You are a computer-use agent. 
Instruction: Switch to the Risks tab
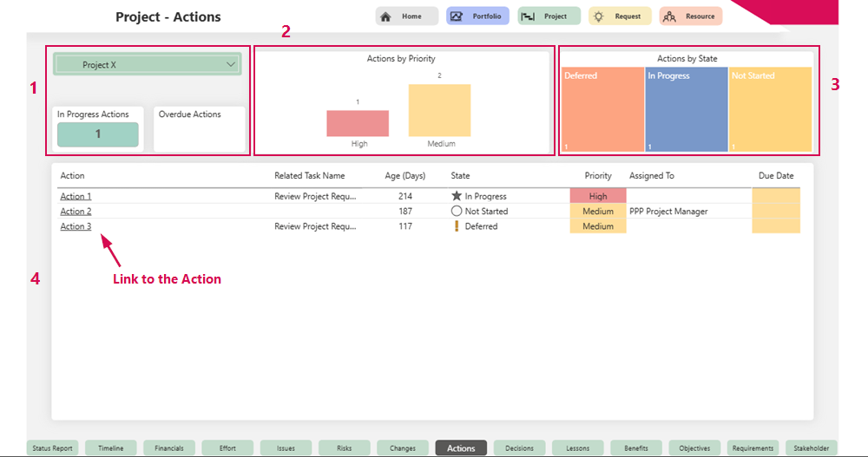[x=344, y=448]
